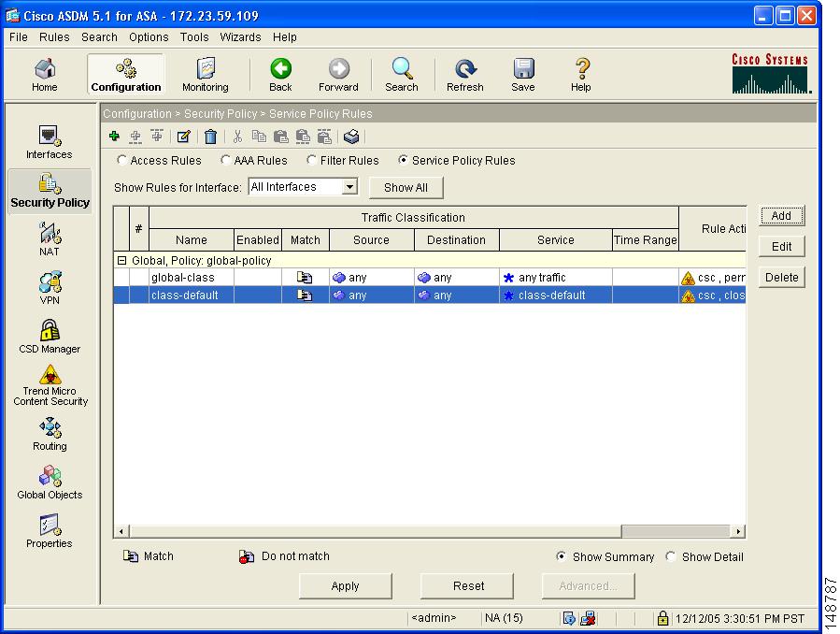Refresh the ASDM configuration

click(x=465, y=75)
